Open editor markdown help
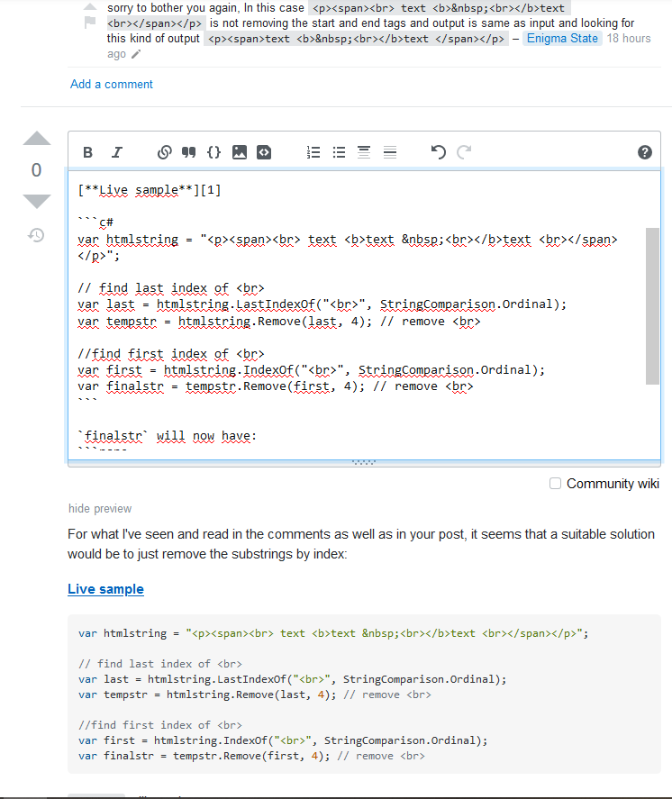The image size is (672, 799). pyautogui.click(x=644, y=152)
